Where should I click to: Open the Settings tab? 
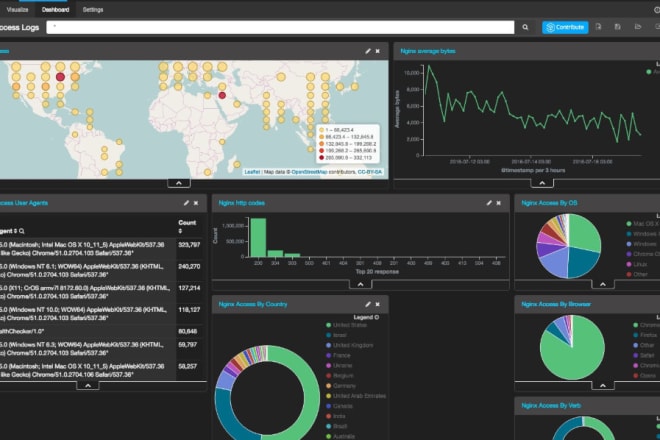[93, 9]
